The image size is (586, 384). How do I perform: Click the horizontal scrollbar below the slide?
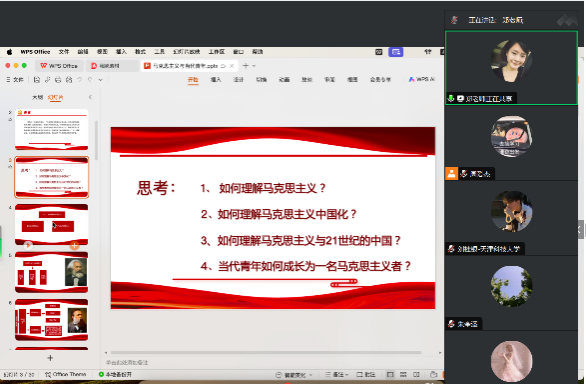266,353
